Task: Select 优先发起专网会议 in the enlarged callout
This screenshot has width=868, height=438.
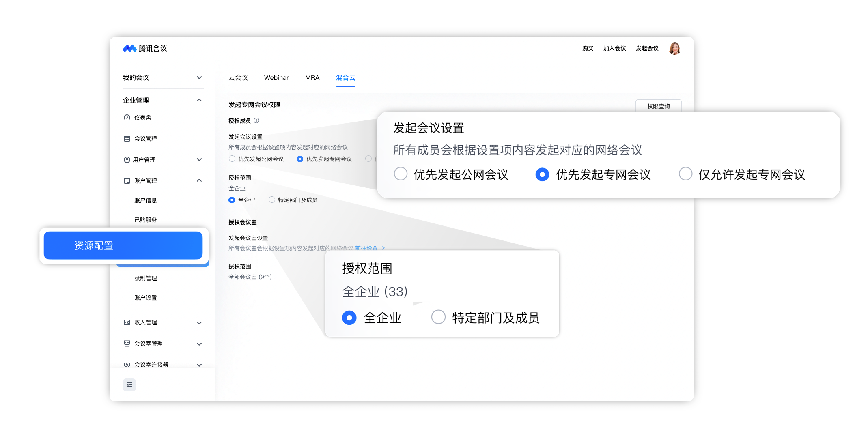Action: coord(542,174)
